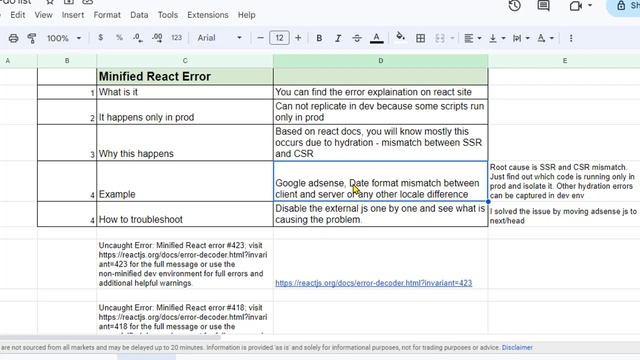Image resolution: width=640 pixels, height=360 pixels.
Task: Open the View menu
Action: pyautogui.click(x=43, y=15)
